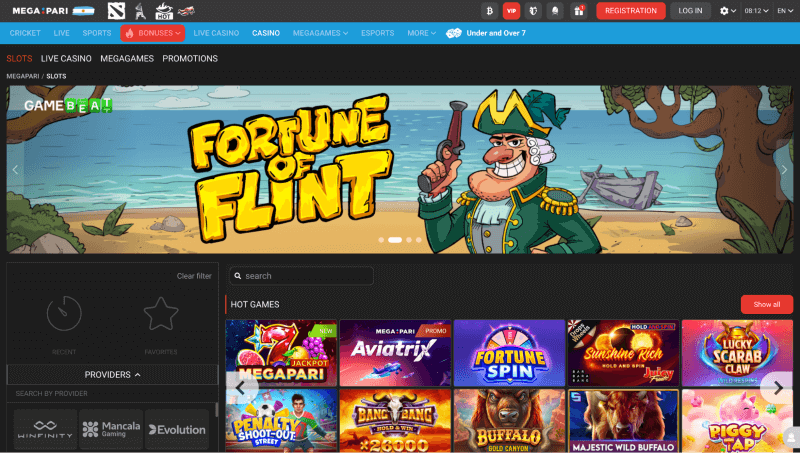Select the PROMOTIONS tab
Image resolution: width=800 pixels, height=453 pixels.
pos(190,59)
